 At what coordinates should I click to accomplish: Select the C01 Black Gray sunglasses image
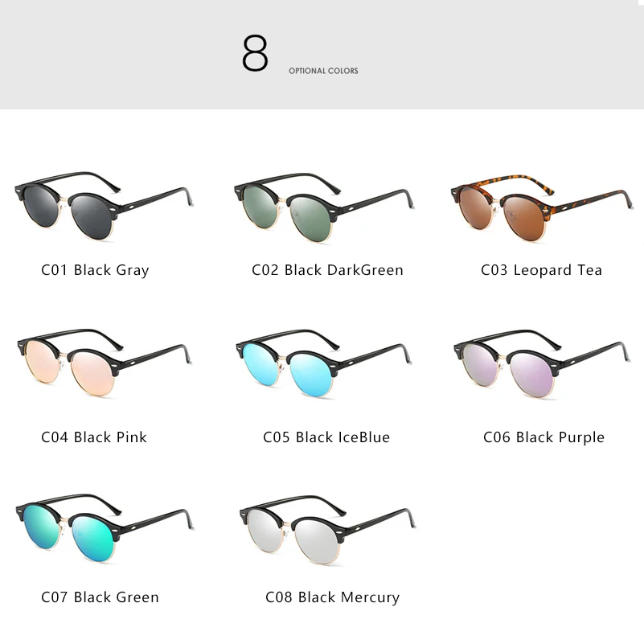coord(104,206)
